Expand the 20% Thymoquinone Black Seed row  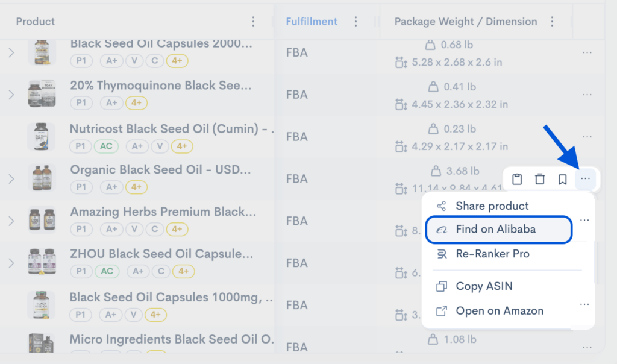click(x=11, y=94)
